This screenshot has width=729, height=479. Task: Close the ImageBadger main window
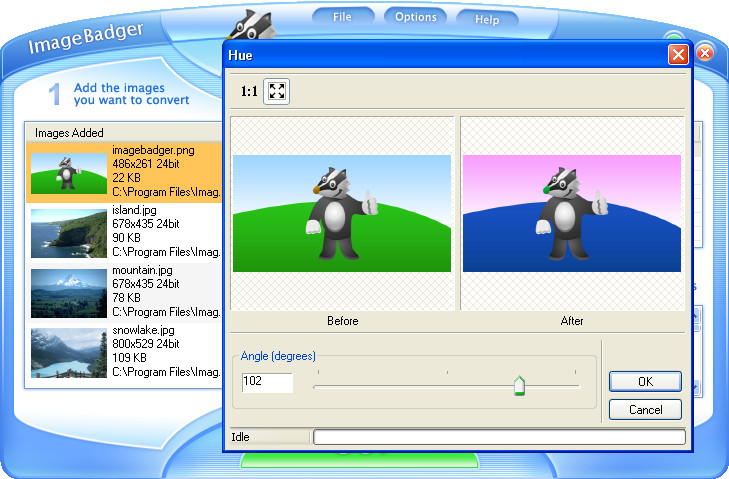705,53
